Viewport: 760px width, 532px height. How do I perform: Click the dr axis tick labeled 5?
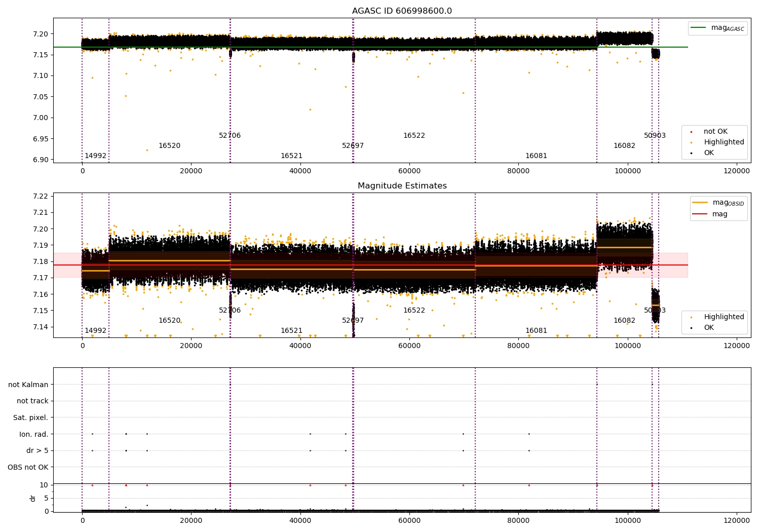[x=47, y=499]
